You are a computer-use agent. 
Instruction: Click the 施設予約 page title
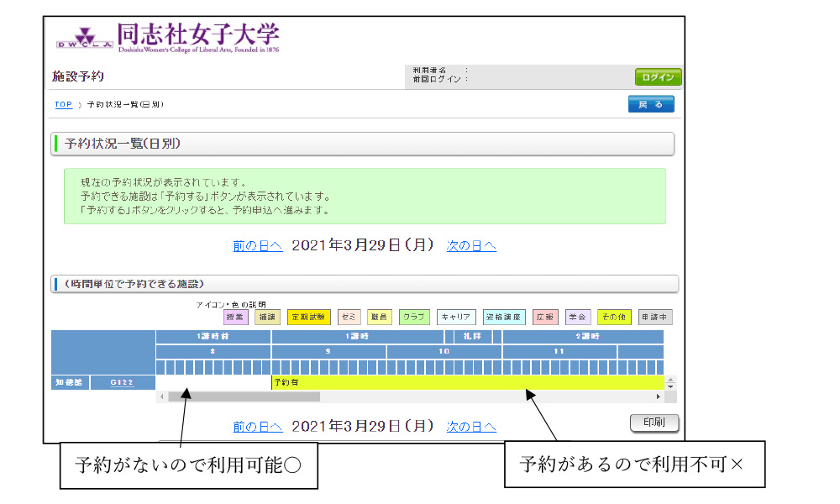click(x=77, y=76)
